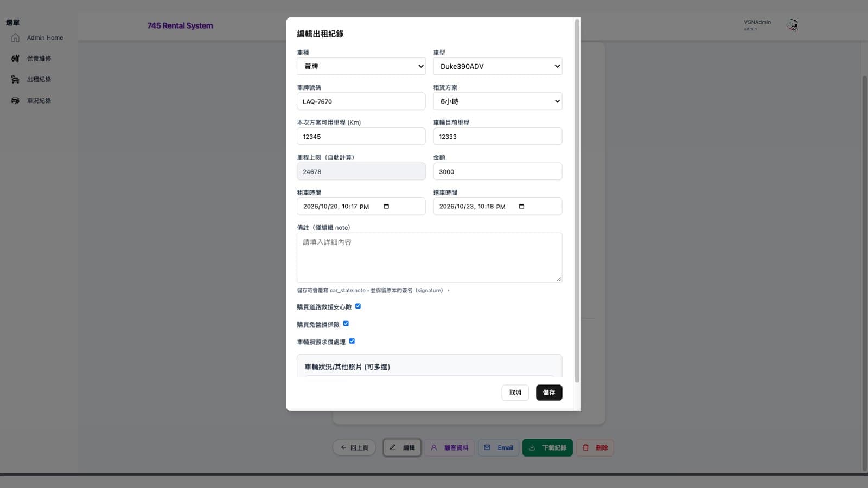Viewport: 868px width, 488px height.
Task: Click the back arrow icon on 回上頁
Action: click(x=343, y=447)
